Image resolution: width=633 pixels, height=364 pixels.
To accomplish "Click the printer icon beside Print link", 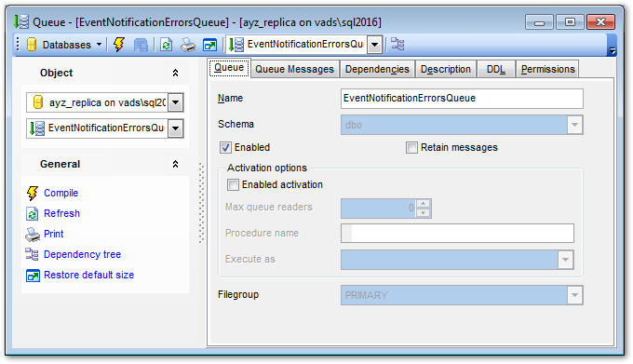I will coord(33,234).
